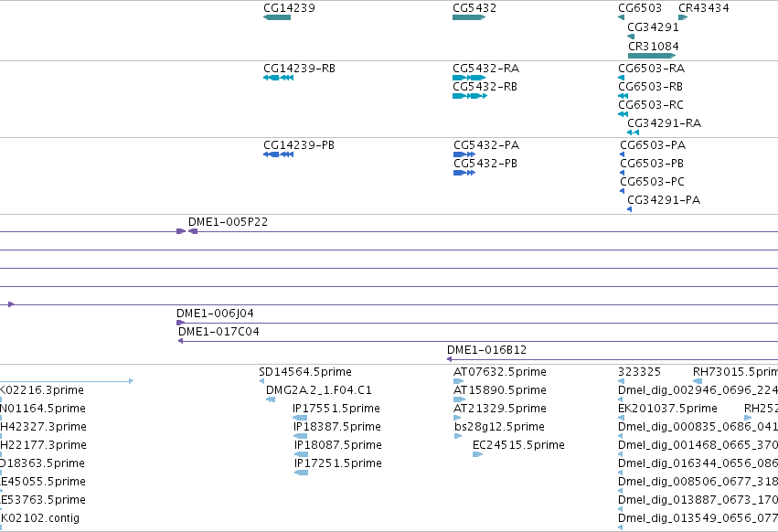Select the CG6503-PB protein arrow
Viewport: 778px width, 532px height.
click(623, 173)
